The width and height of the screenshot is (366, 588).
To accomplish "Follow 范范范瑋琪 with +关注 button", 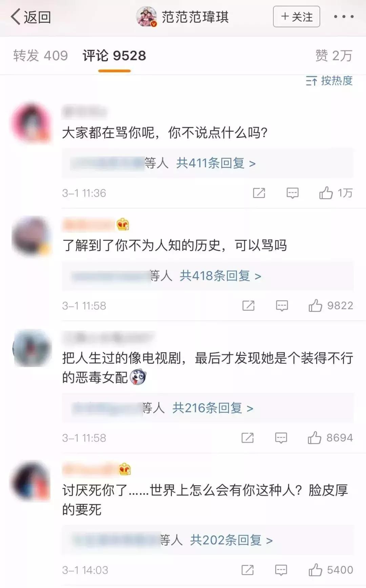I will [x=297, y=17].
